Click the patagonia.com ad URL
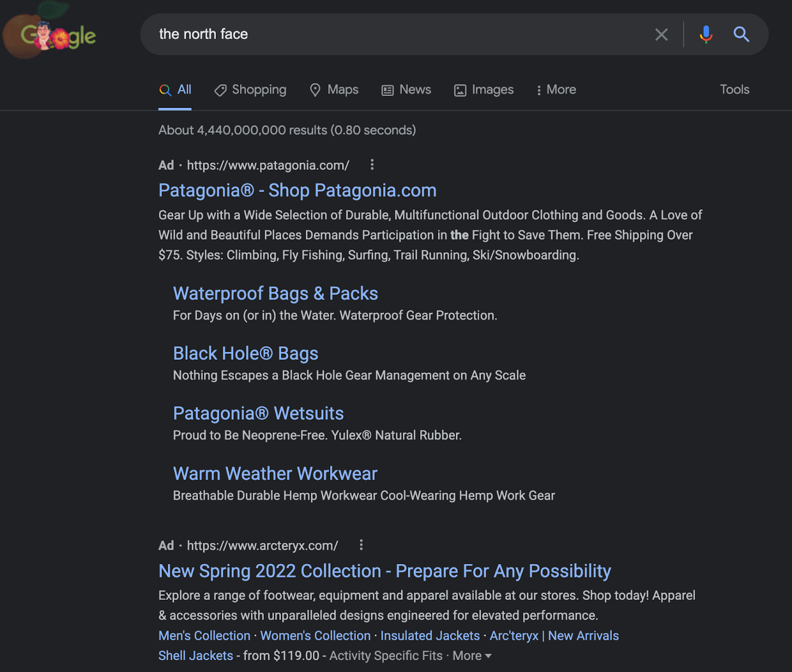This screenshot has height=672, width=792. point(268,165)
